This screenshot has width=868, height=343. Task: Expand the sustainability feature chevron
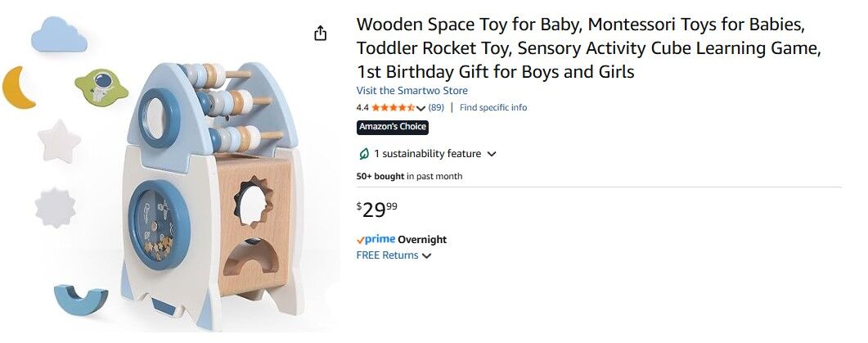492,154
